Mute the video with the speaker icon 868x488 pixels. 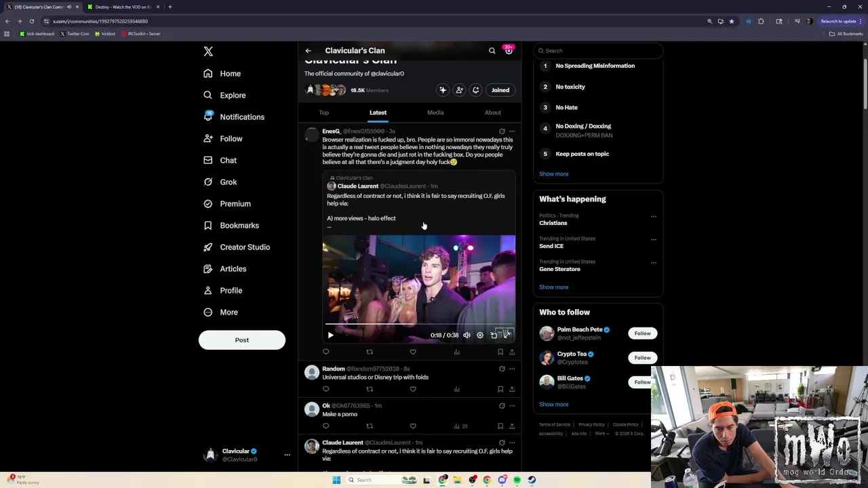pyautogui.click(x=467, y=335)
